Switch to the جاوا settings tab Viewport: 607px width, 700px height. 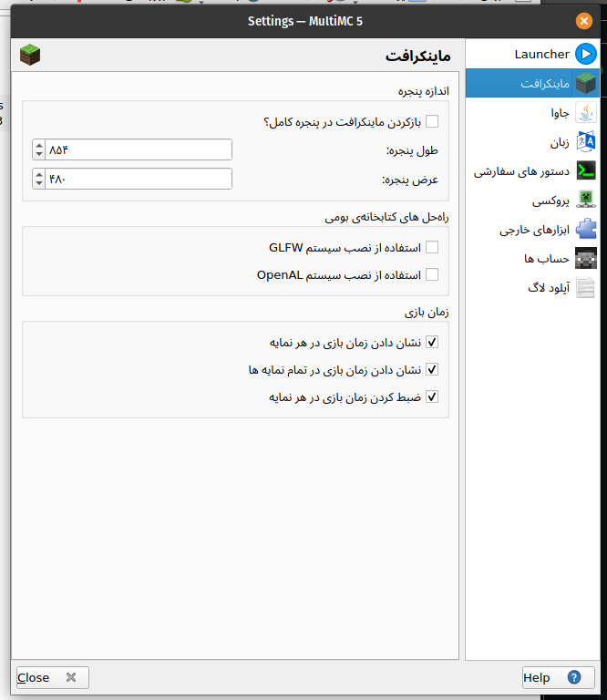[532, 112]
